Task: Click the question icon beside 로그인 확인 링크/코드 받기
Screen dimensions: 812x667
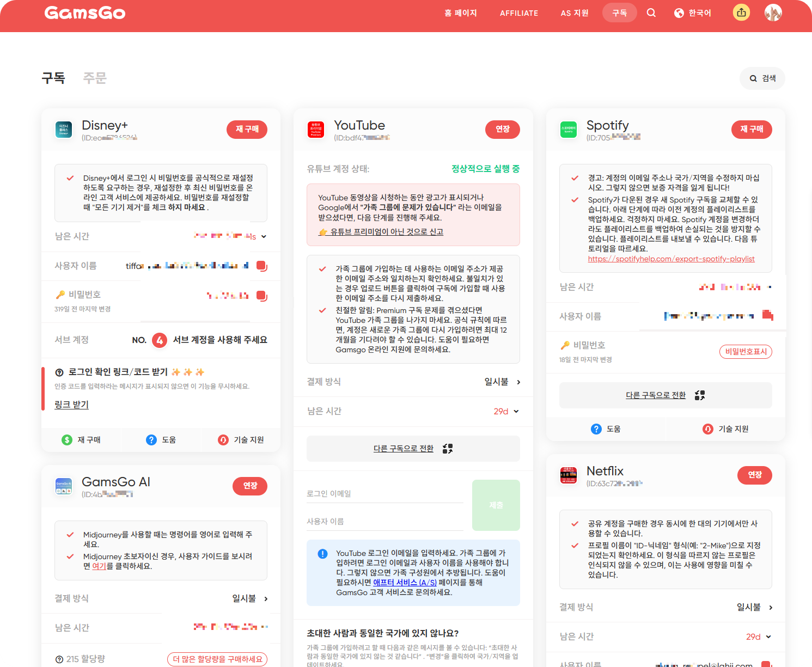Action: click(59, 372)
